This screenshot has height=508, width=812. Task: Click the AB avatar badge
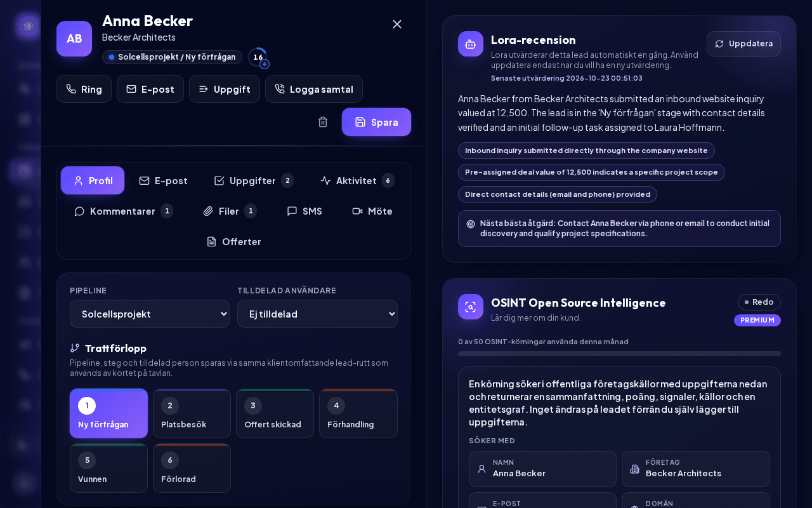pos(74,39)
